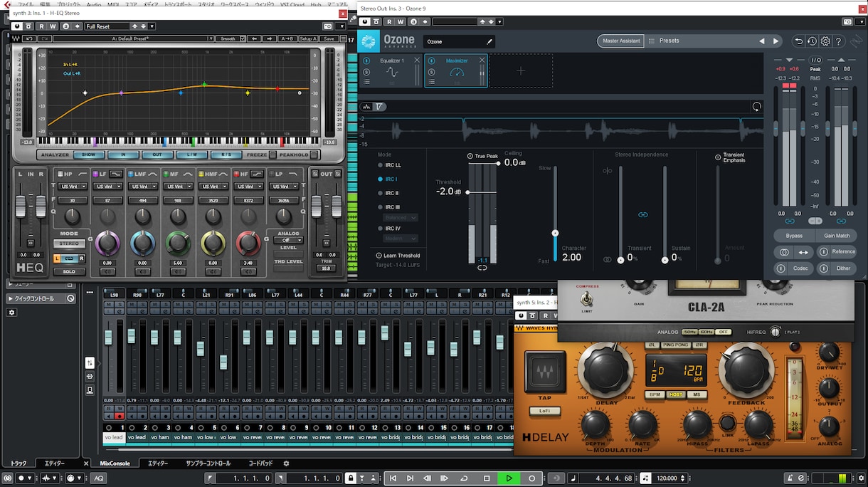Remove the Maximizer module with its X
868x487 pixels.
(482, 60)
